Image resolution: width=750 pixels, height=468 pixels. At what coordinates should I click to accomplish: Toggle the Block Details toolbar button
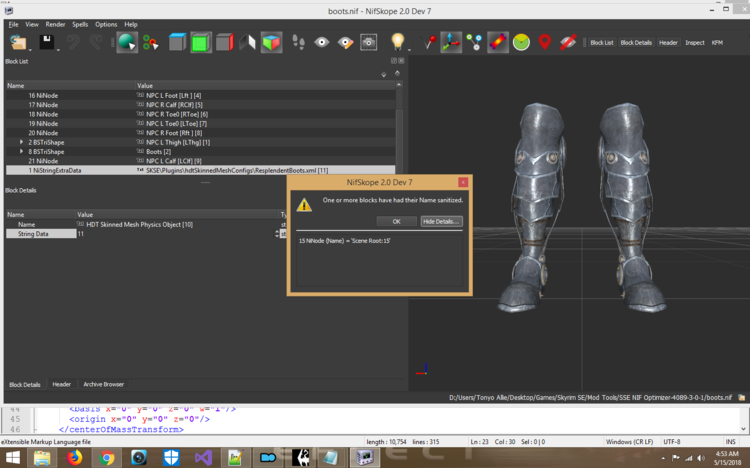636,43
